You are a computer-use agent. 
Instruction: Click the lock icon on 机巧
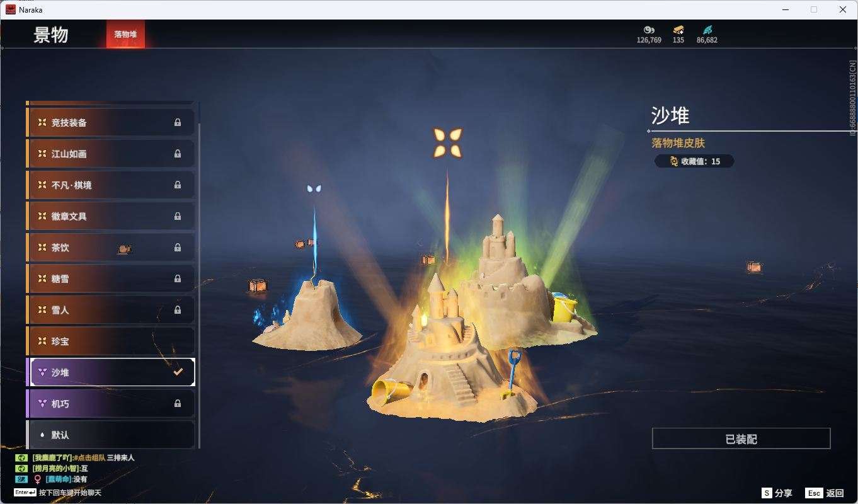point(178,404)
